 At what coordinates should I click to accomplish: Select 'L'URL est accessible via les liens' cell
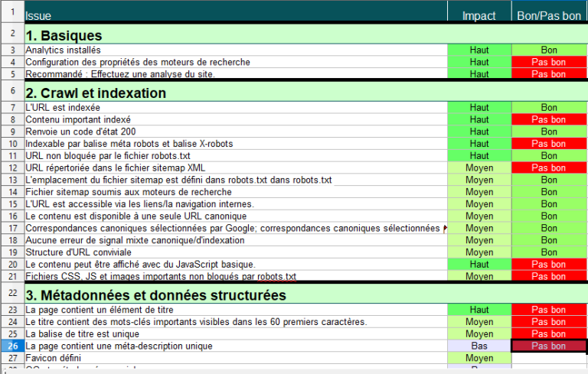click(x=236, y=204)
